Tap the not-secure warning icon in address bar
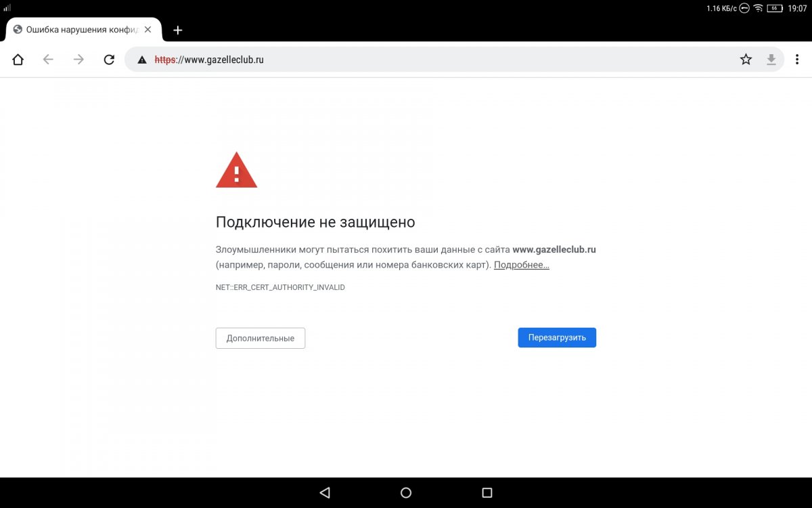Screen dimensions: 812x508 tap(142, 60)
